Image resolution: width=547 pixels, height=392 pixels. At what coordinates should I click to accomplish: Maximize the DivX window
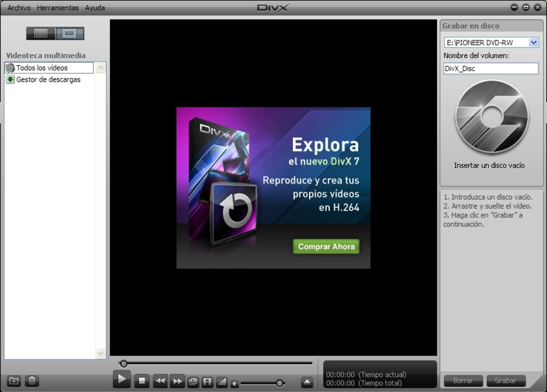(x=526, y=7)
